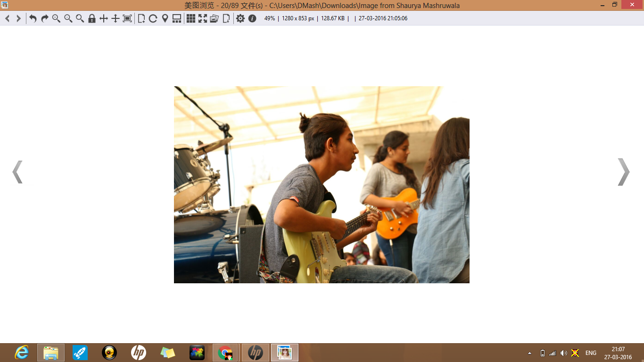Click the displayed guitarist photo
The image size is (644, 362).
(x=322, y=185)
